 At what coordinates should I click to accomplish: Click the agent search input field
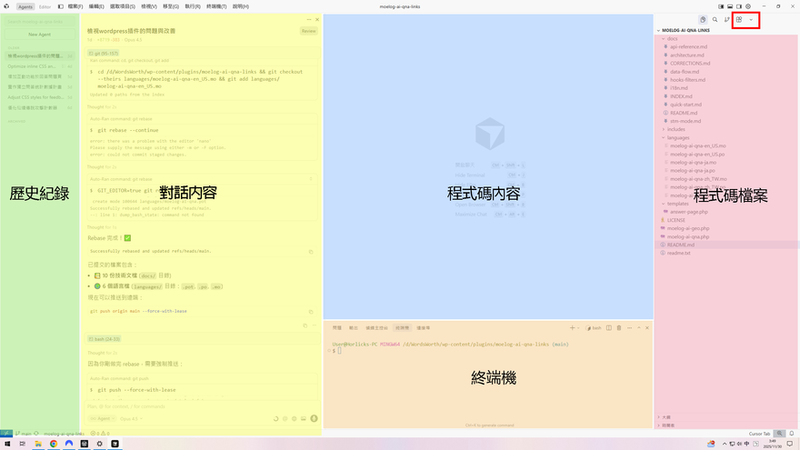[x=40, y=21]
